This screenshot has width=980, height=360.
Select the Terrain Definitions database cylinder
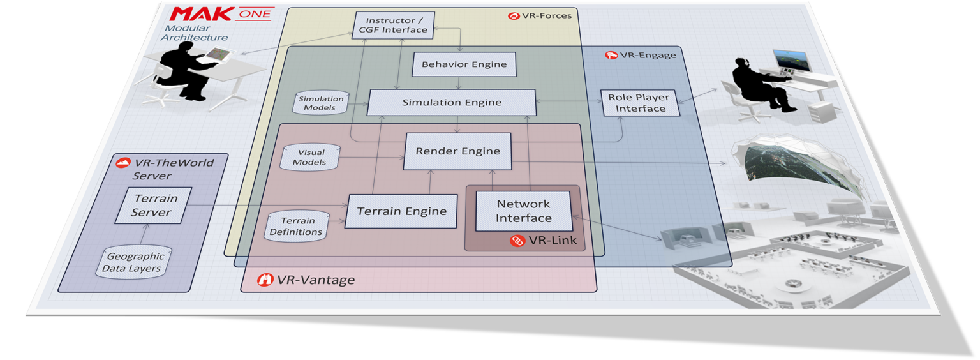297,227
